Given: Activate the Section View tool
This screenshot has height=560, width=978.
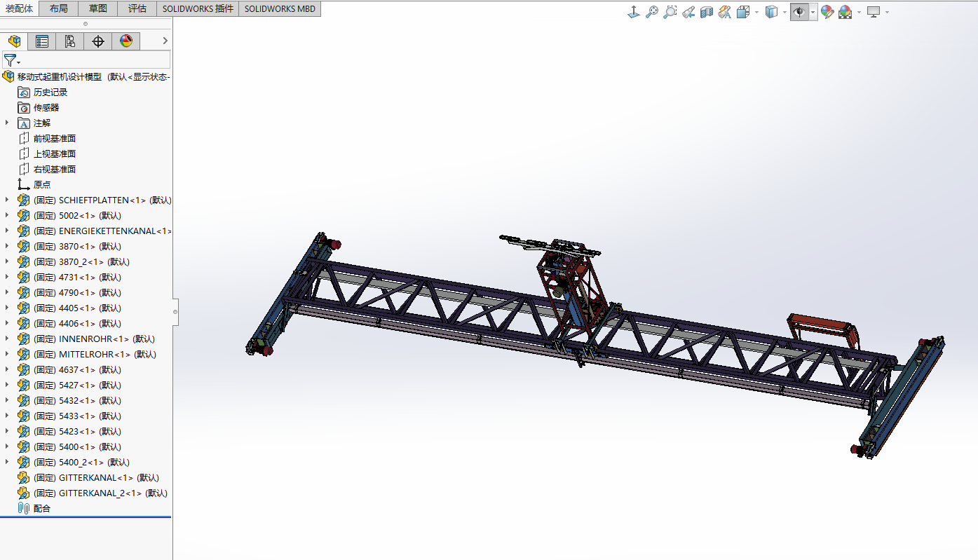Looking at the screenshot, I should click(x=707, y=12).
